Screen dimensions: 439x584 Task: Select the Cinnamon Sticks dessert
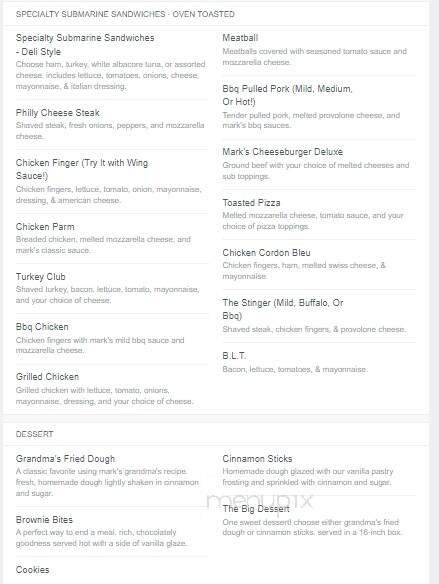[257, 459]
